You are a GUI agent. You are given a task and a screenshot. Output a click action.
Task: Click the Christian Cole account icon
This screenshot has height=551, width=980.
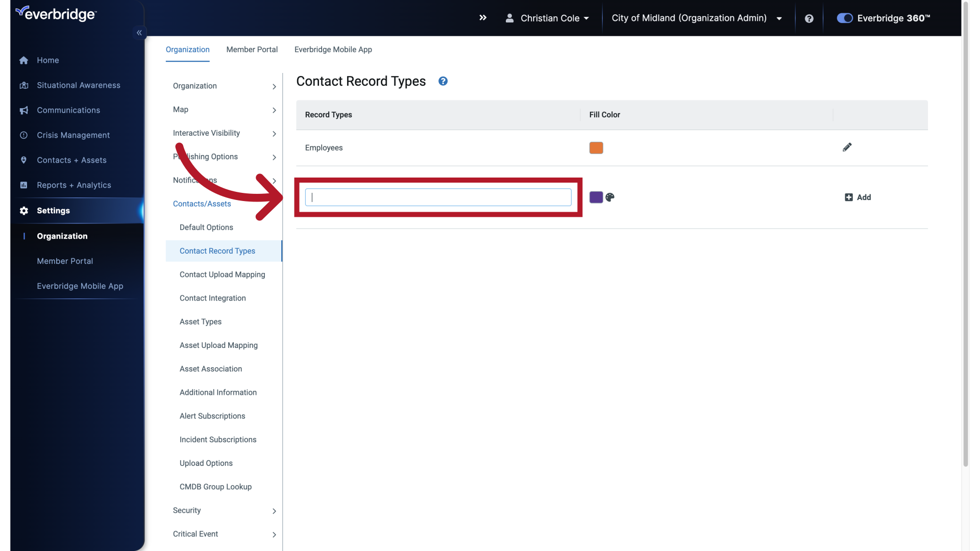(x=509, y=17)
